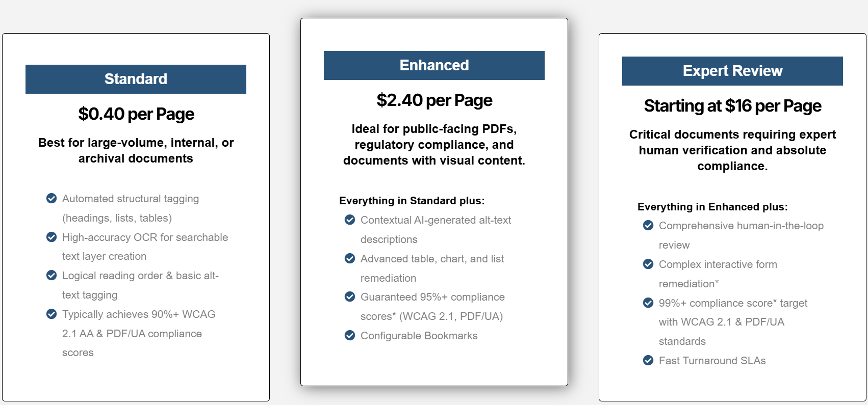Click checkmark beside 99%+ compliance score target

pos(648,303)
